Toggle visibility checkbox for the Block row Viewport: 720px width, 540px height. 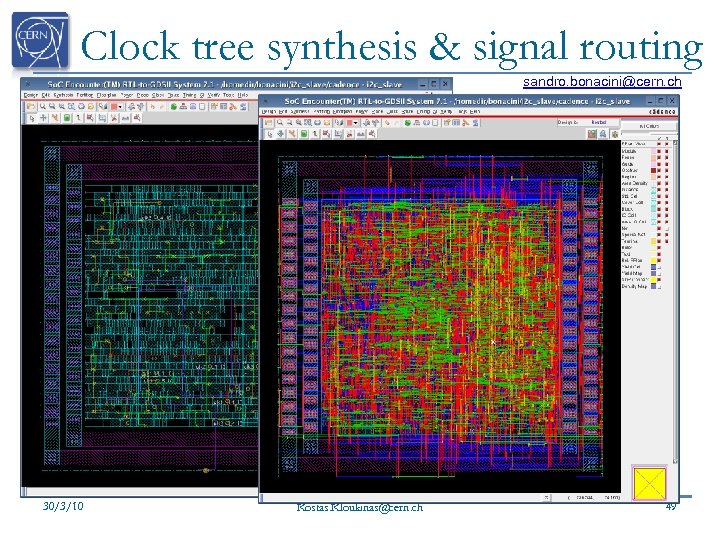[659, 209]
